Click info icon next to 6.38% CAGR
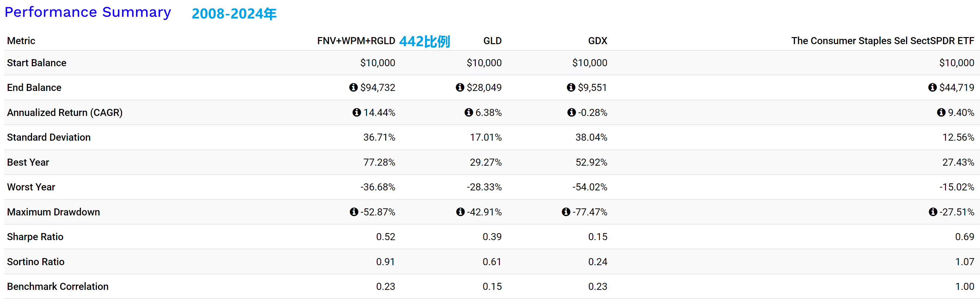This screenshot has width=980, height=299. 469,112
